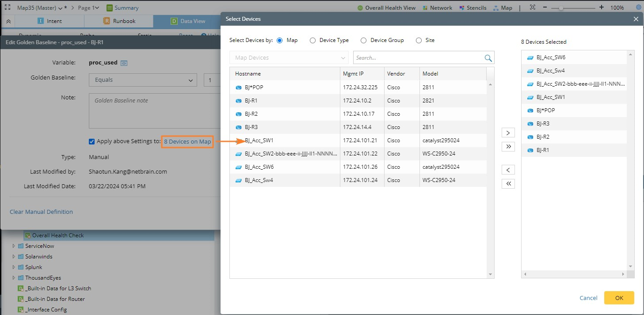Click the zoom slider handle

click(x=561, y=8)
